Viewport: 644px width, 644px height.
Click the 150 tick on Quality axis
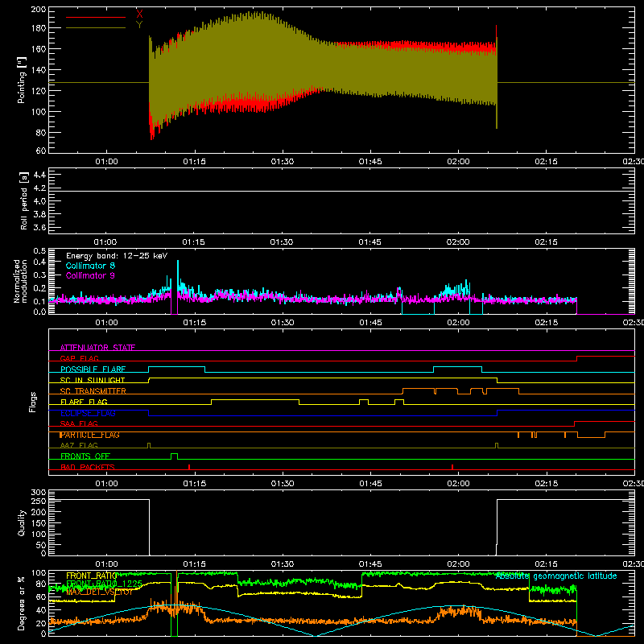(x=39, y=523)
